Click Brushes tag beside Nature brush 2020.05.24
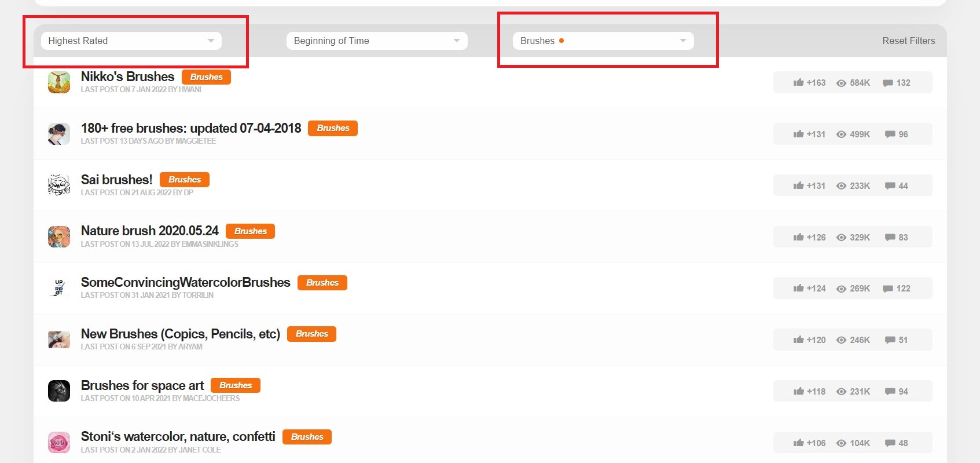This screenshot has height=463, width=980. click(250, 231)
